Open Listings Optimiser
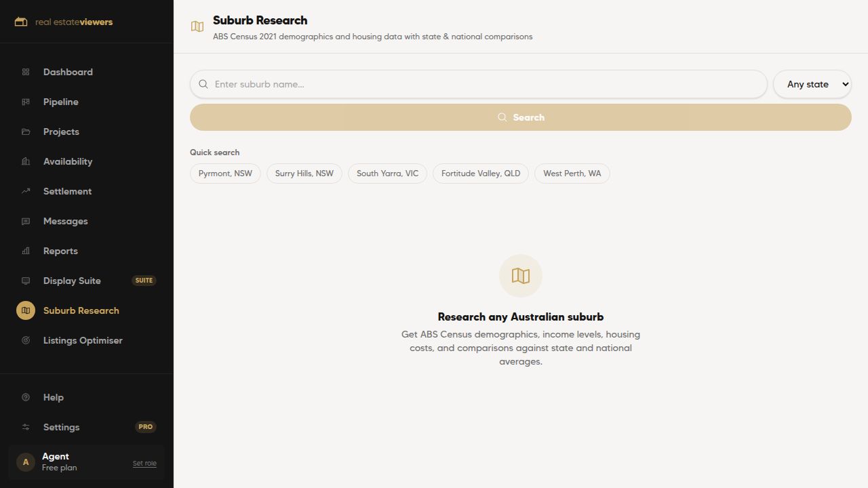 pos(87,340)
